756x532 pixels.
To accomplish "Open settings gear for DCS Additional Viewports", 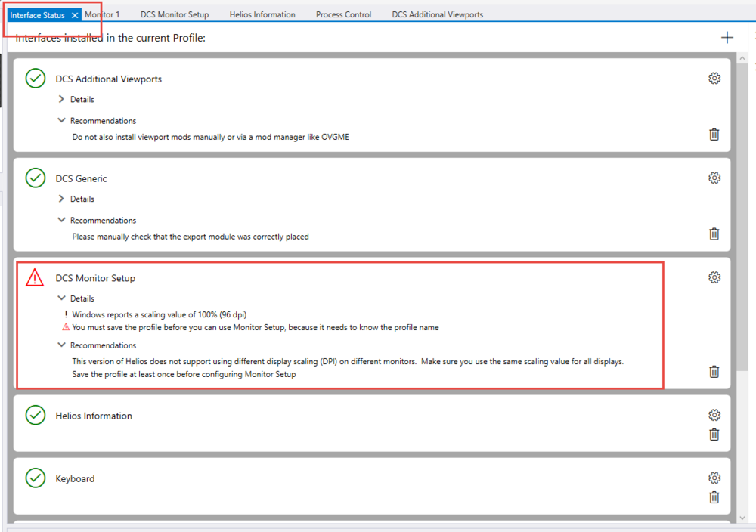I will [714, 78].
